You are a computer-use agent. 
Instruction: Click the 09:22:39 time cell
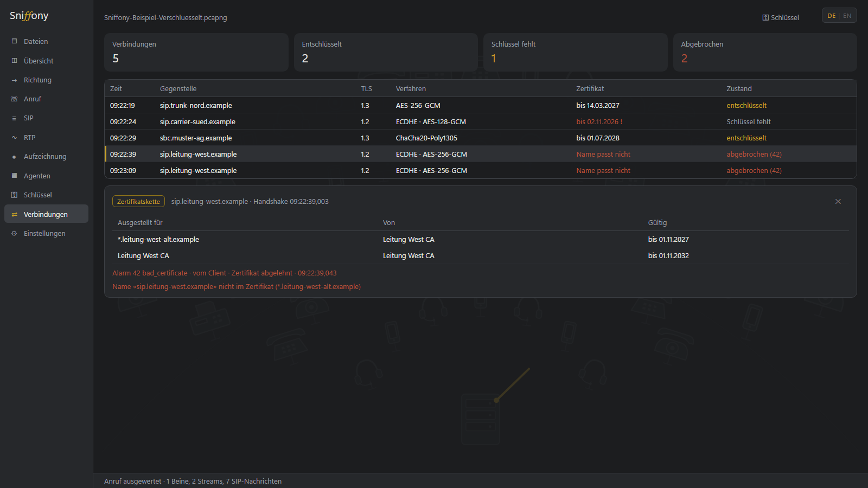click(123, 155)
